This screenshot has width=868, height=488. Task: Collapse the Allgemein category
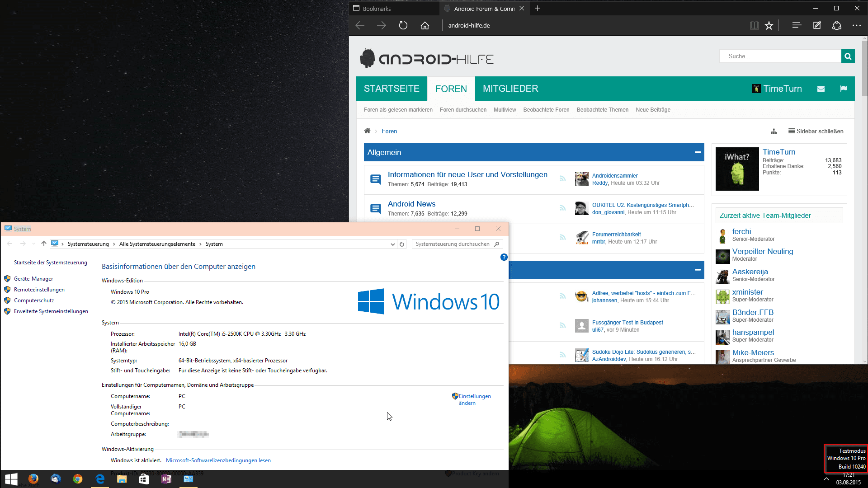click(x=698, y=152)
